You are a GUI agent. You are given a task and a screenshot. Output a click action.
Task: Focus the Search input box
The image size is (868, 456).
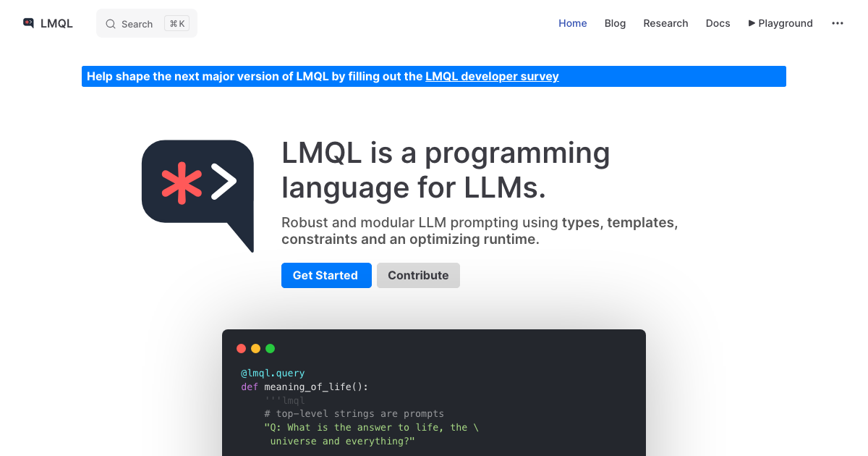(137, 24)
